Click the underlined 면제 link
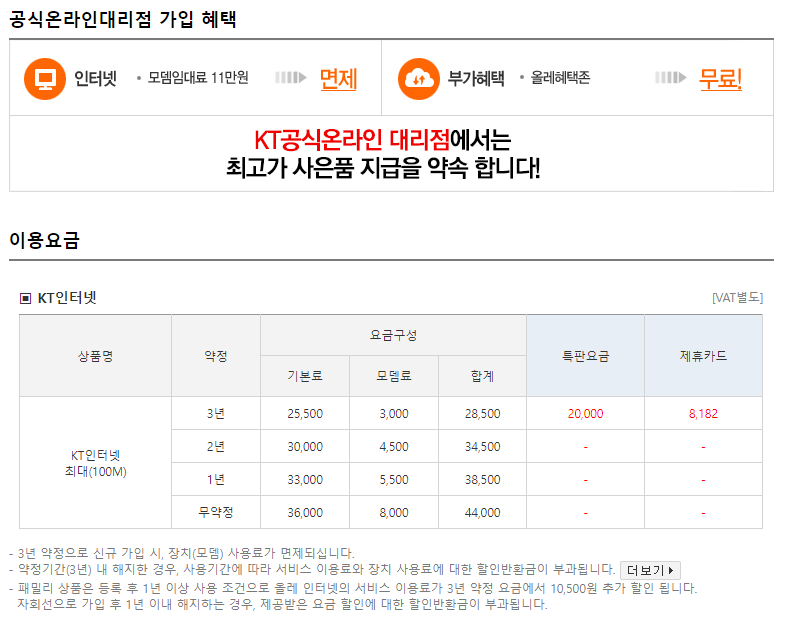788x626 pixels. coord(339,79)
